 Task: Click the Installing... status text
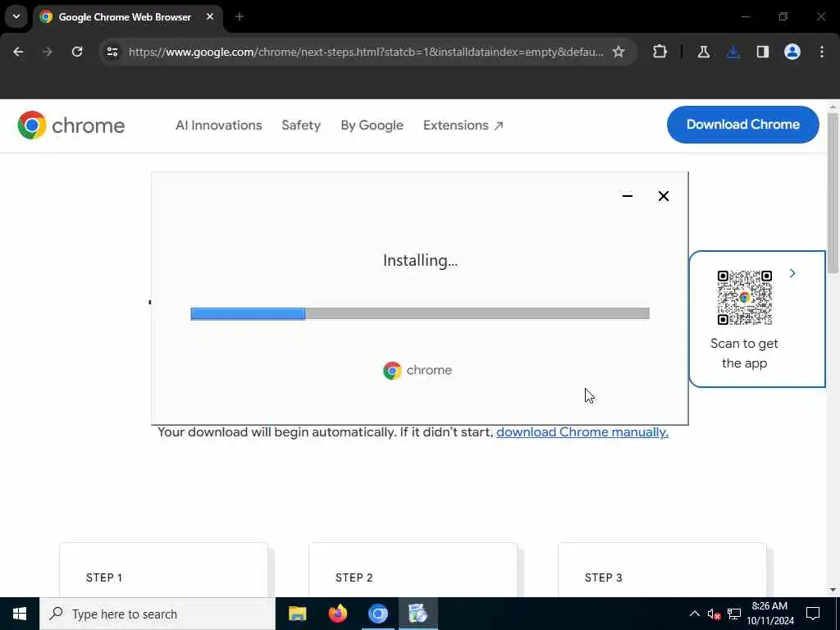(420, 261)
